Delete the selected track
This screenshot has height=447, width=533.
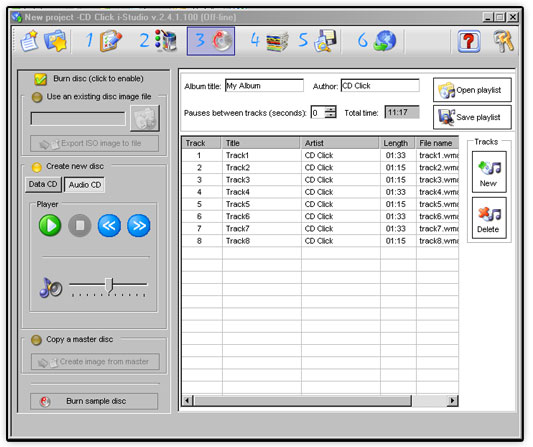[489, 218]
